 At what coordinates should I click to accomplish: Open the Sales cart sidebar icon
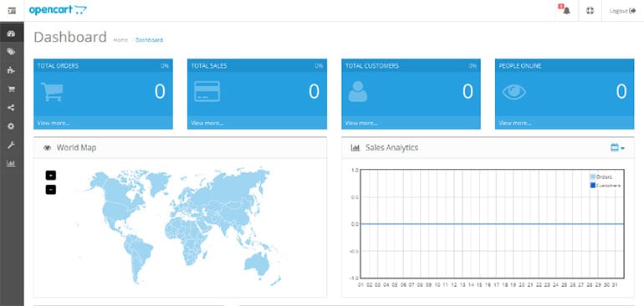point(11,89)
